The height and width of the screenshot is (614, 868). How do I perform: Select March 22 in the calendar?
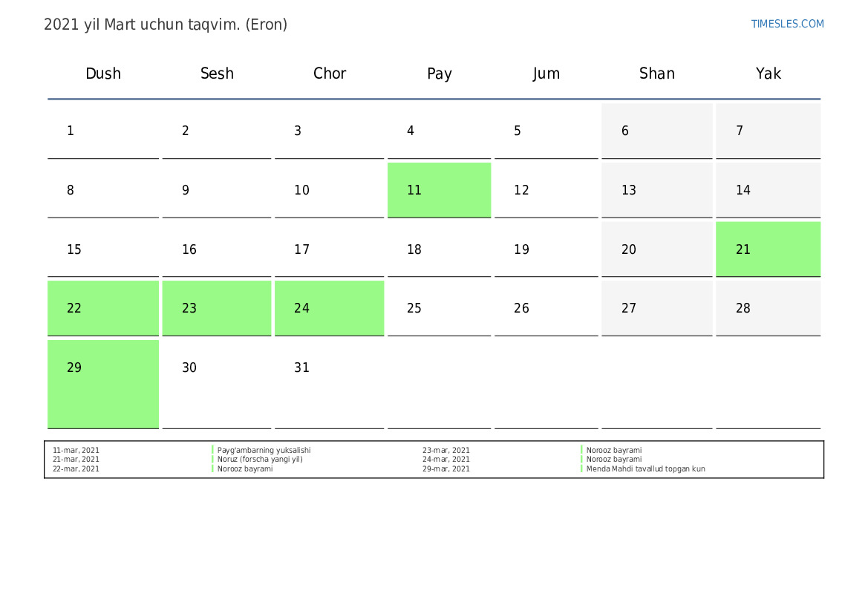click(x=103, y=308)
